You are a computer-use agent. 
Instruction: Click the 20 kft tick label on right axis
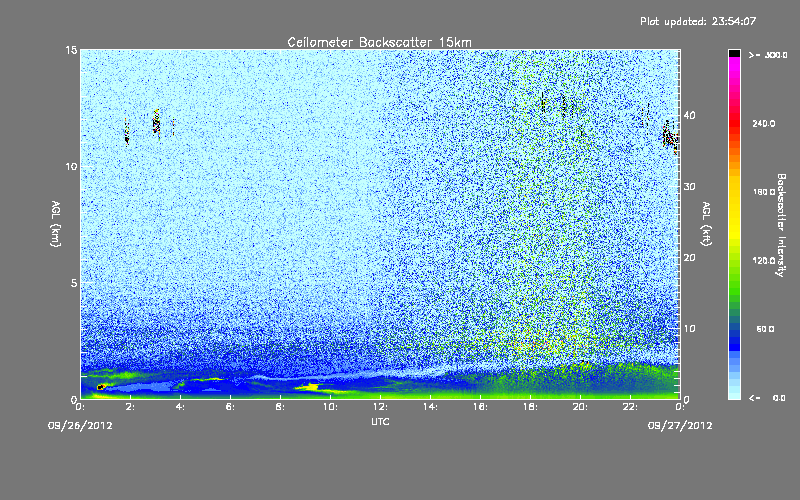tap(689, 258)
